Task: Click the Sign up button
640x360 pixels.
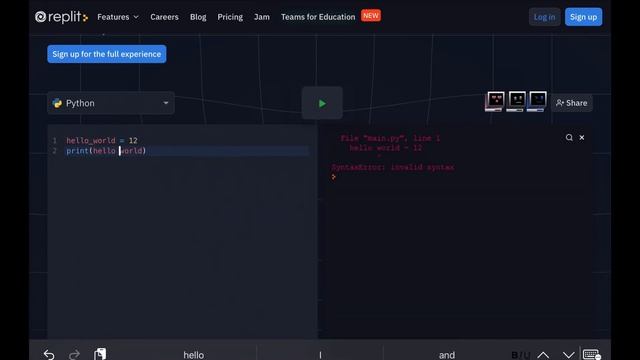Action: coord(583,17)
